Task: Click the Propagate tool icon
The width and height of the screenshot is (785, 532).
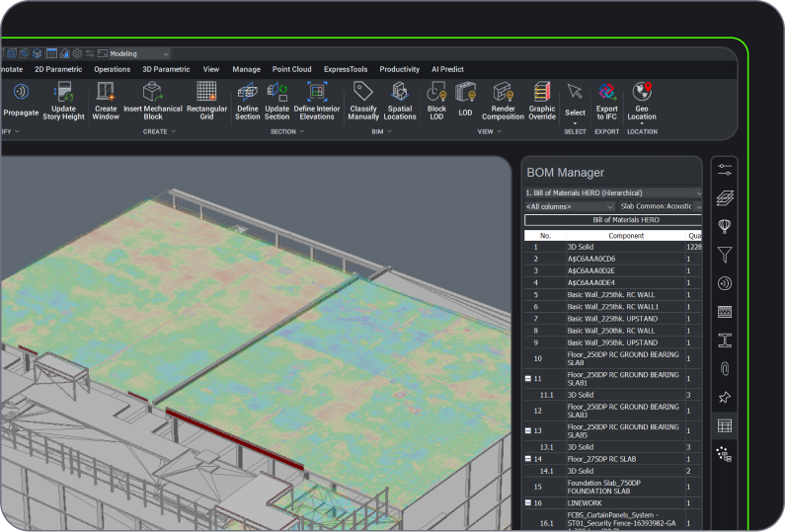Action: (21, 92)
